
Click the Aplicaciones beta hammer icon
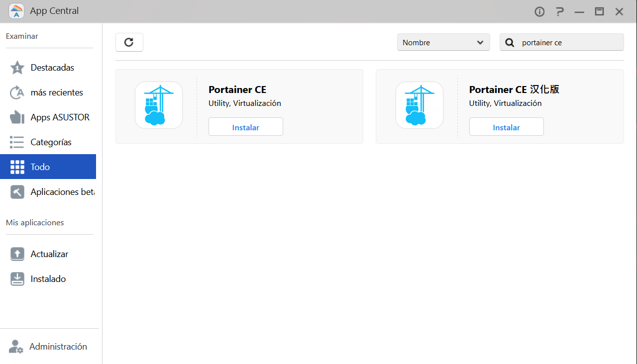(x=17, y=192)
